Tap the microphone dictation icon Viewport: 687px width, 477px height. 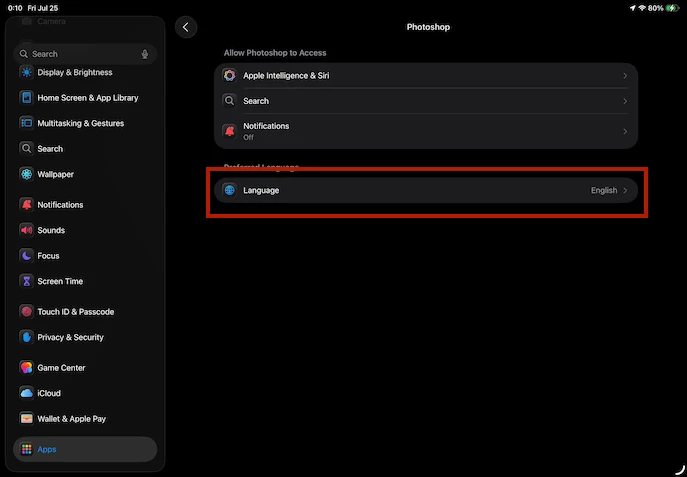click(x=145, y=54)
